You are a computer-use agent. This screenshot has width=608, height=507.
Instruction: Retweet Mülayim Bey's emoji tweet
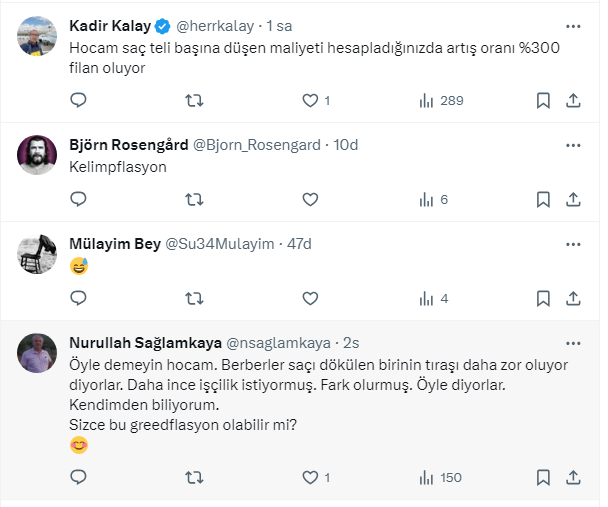click(195, 298)
